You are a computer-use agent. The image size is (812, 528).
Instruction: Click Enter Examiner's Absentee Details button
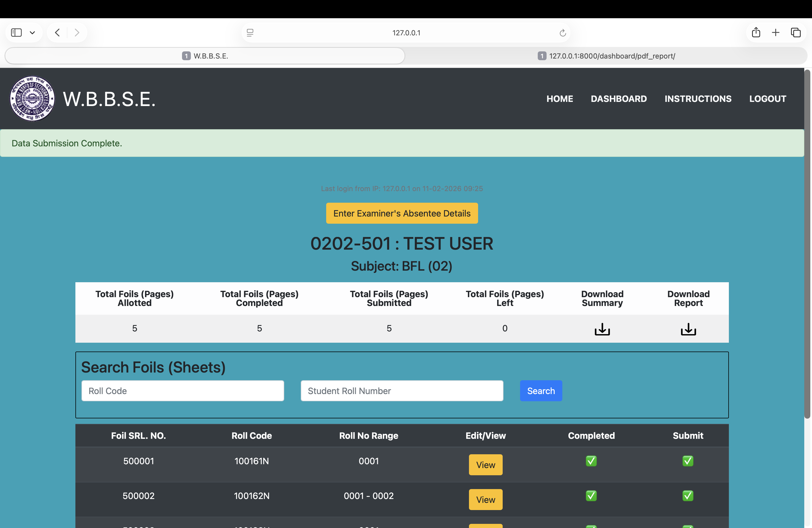coord(402,213)
